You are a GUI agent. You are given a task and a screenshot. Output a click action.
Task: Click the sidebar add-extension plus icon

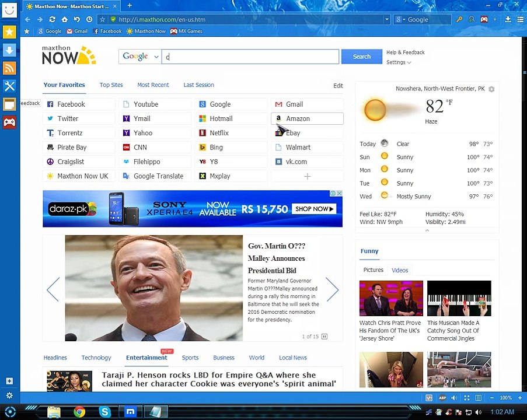point(9,381)
